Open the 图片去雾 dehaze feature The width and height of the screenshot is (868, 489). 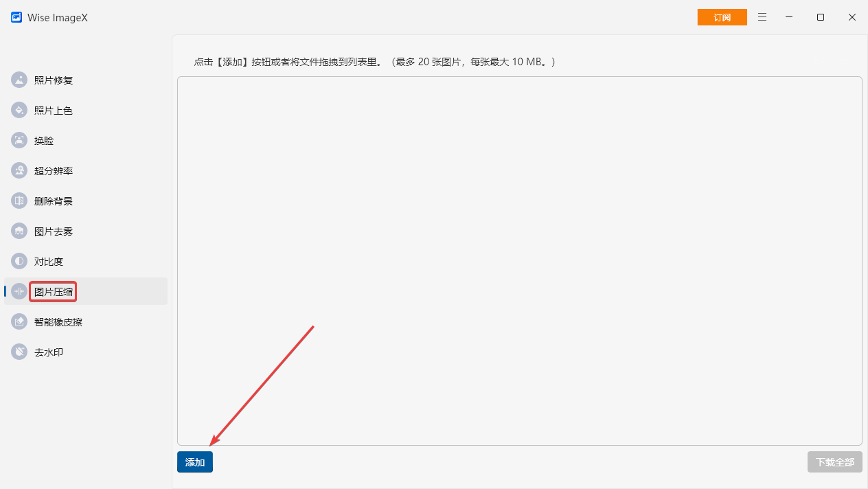(52, 231)
